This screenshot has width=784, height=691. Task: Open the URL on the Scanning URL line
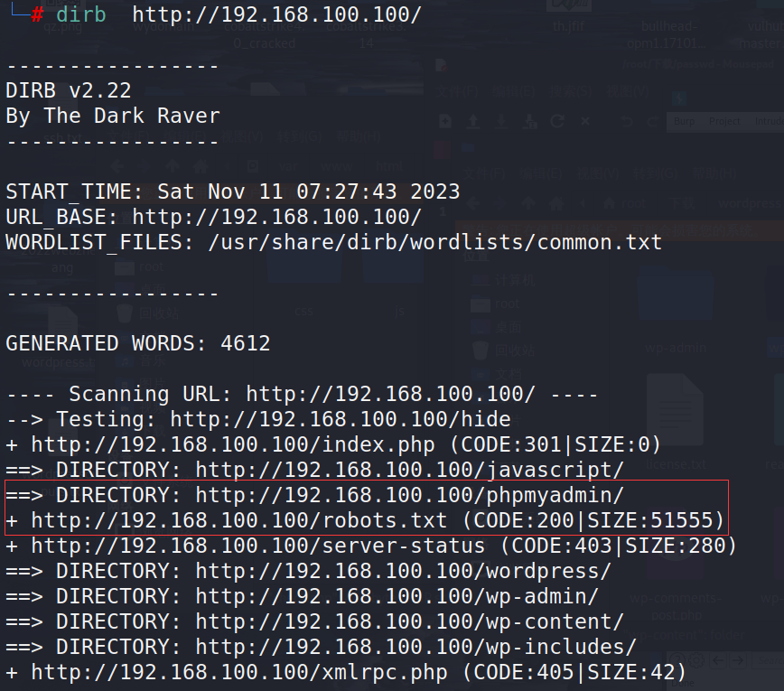click(x=390, y=394)
